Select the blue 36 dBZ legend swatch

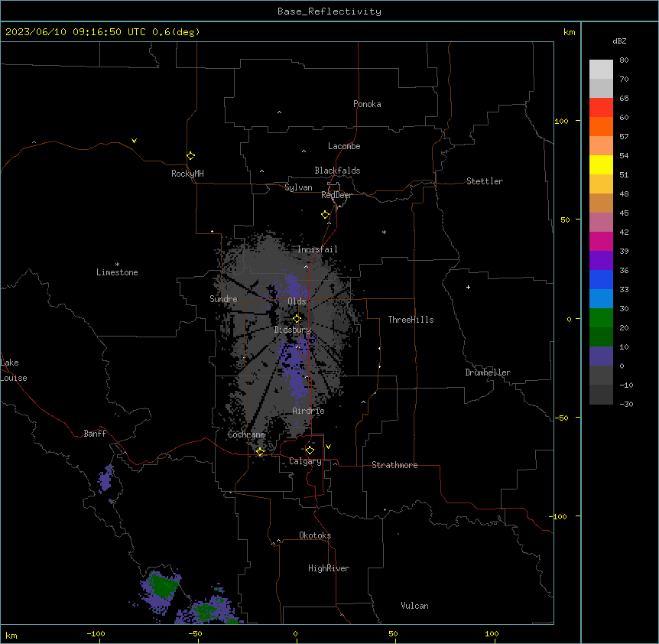click(601, 279)
